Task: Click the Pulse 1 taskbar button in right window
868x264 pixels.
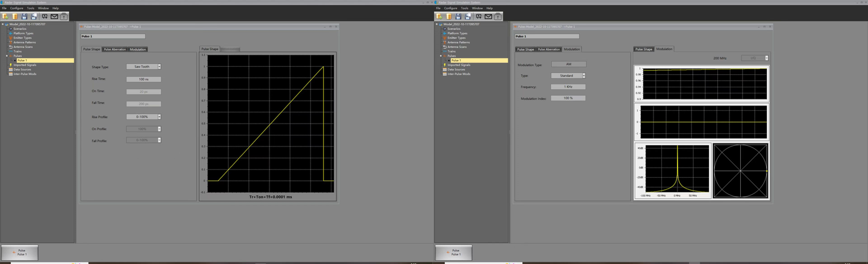Action: coord(454,252)
